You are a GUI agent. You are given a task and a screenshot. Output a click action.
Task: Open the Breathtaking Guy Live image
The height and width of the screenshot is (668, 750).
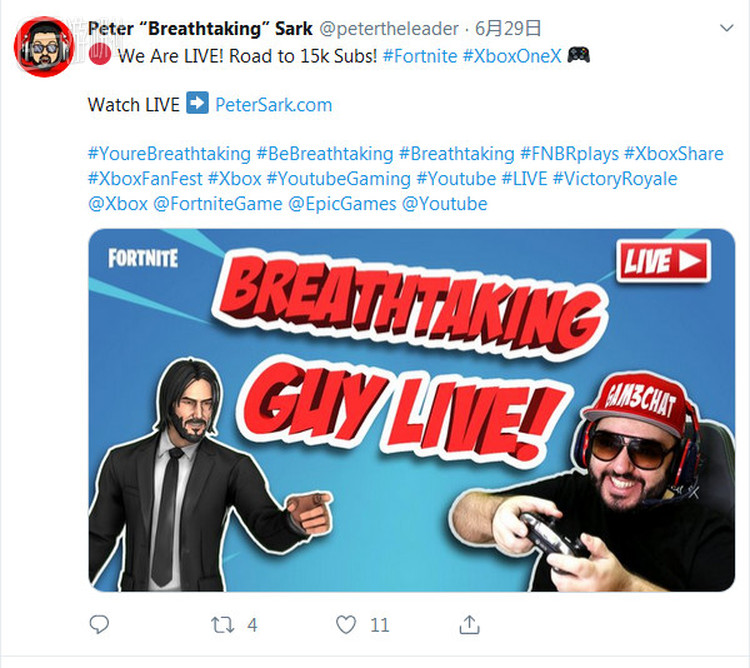pyautogui.click(x=411, y=410)
